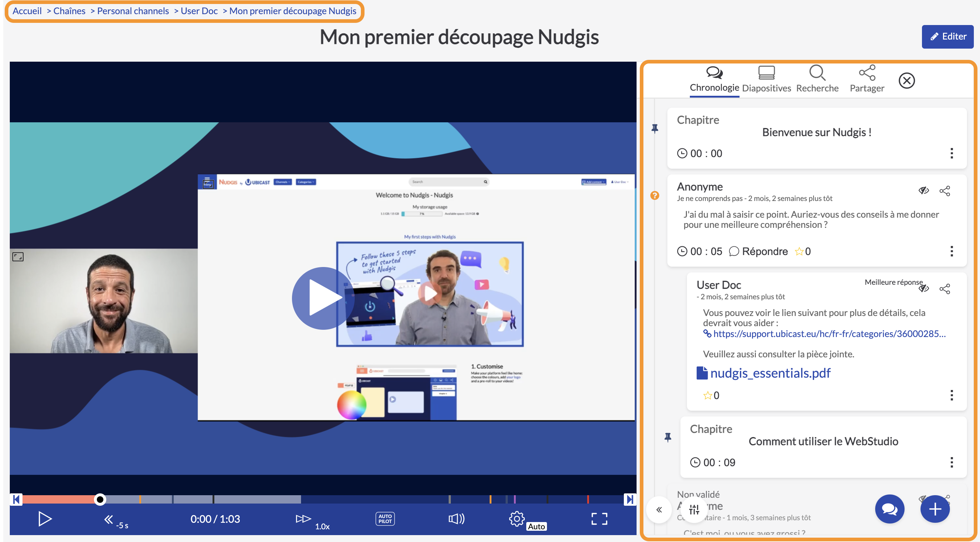Click the seek bar handle
This screenshot has height=542, width=980.
coord(100,499)
